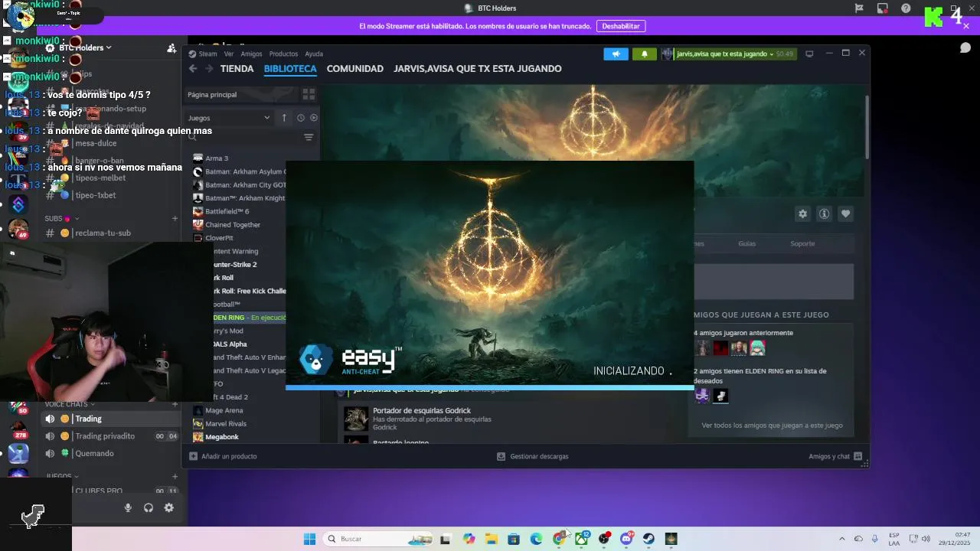This screenshot has height=551, width=980.
Task: Toggle ELDEN RING favorite heart icon
Action: click(845, 214)
